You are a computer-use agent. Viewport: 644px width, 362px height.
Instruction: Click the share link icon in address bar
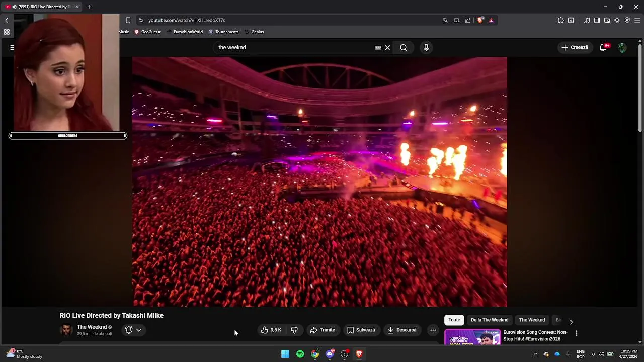[468, 20]
